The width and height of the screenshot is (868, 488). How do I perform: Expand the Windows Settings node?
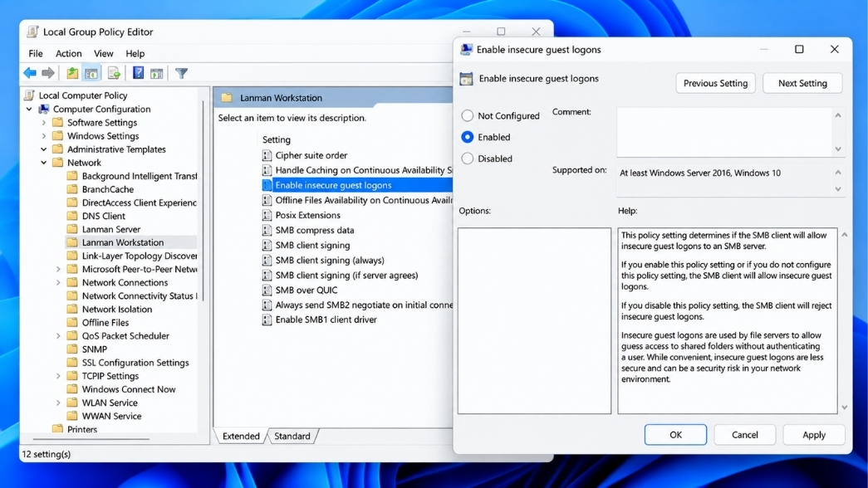pos(44,135)
